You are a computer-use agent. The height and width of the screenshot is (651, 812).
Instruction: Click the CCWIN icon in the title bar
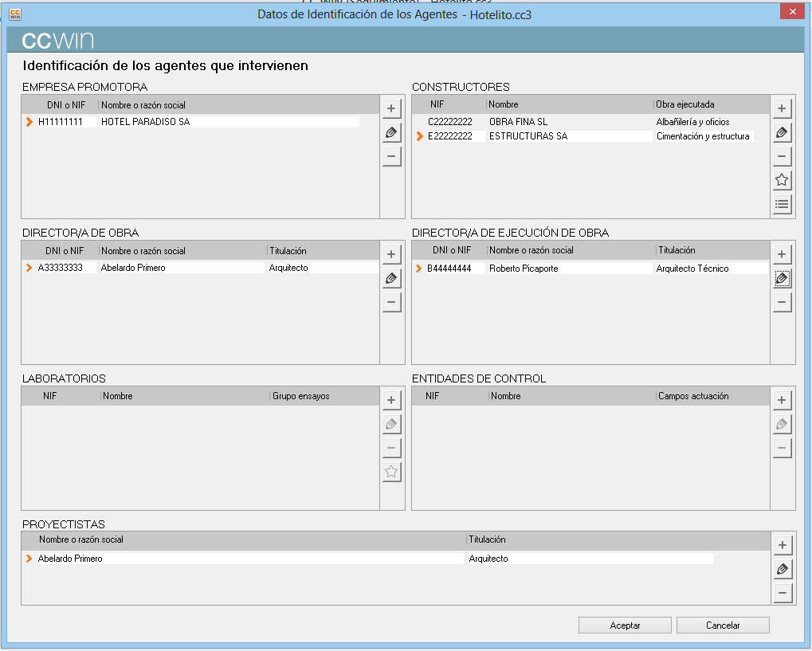point(15,14)
